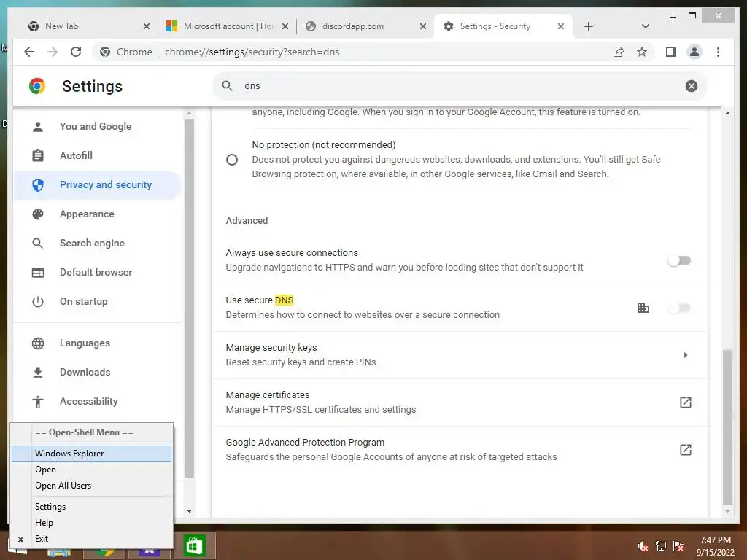Screen dimensions: 747x560
Task: Click the Manage certificates row
Action: click(460, 402)
